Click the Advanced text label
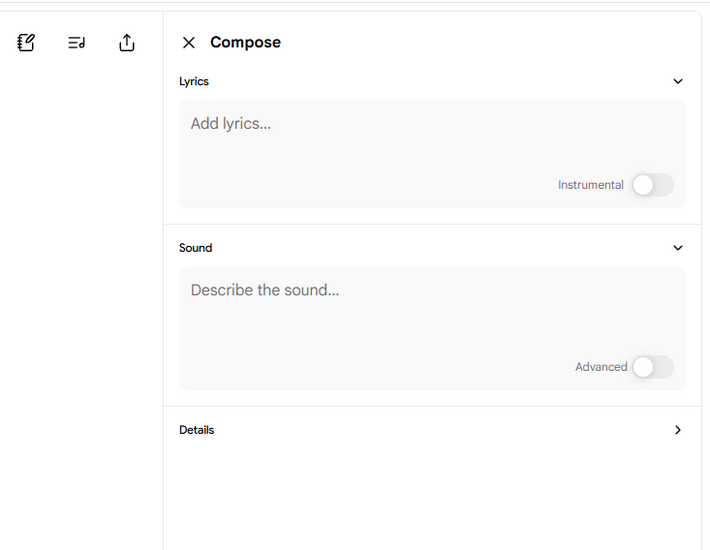The width and height of the screenshot is (710, 550). [601, 367]
